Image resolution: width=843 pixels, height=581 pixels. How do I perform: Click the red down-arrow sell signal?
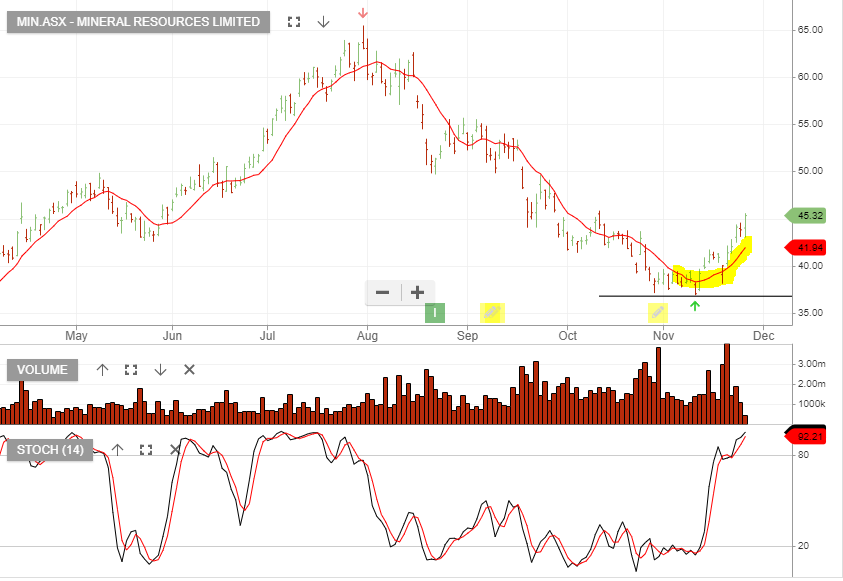point(363,13)
